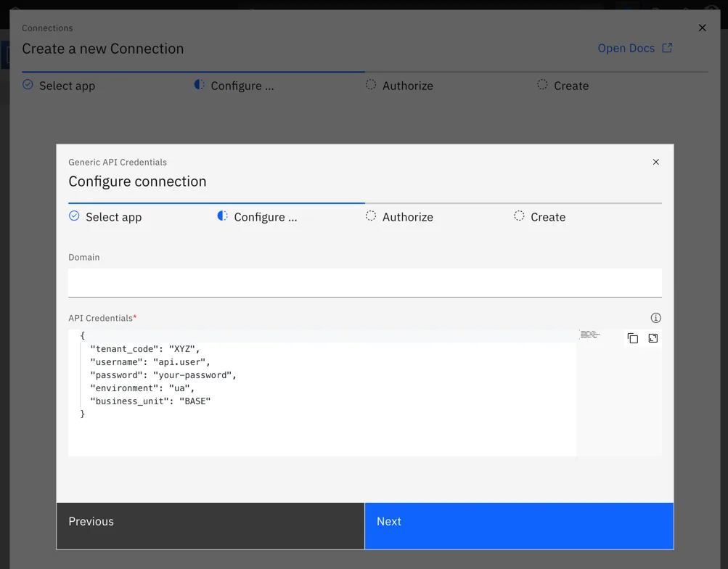The height and width of the screenshot is (569, 728).
Task: Click the "username": "api.user" line
Action: tap(150, 362)
